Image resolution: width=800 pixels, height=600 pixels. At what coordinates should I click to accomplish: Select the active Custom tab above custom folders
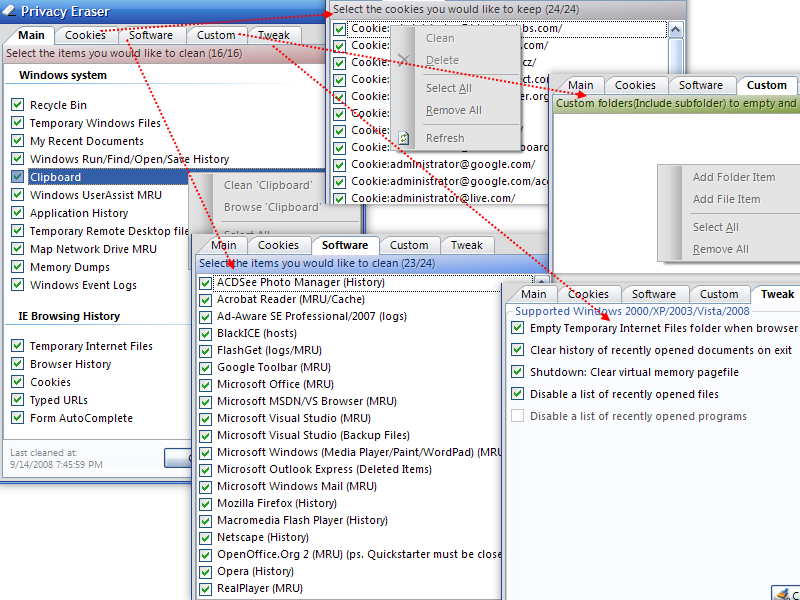coord(766,85)
